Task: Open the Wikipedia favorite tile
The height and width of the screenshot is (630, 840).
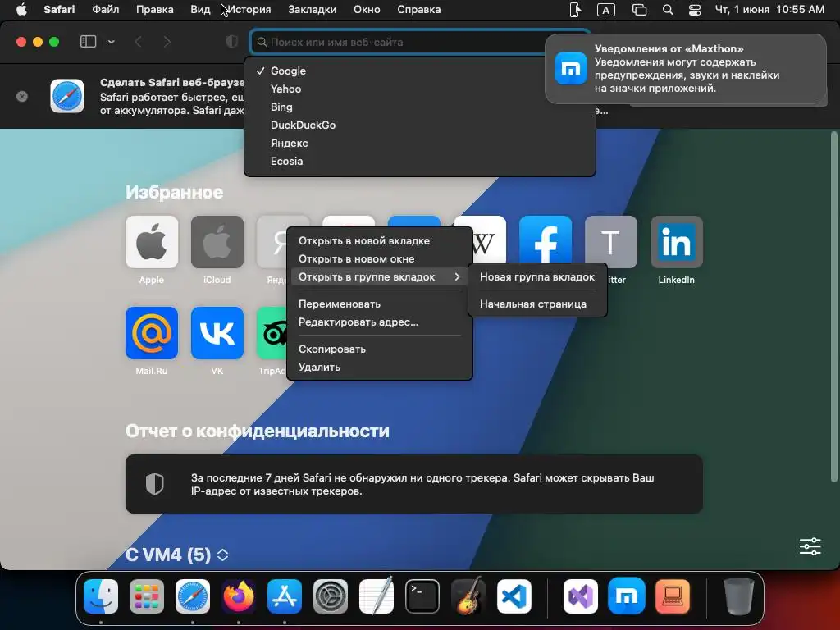Action: (x=486, y=239)
